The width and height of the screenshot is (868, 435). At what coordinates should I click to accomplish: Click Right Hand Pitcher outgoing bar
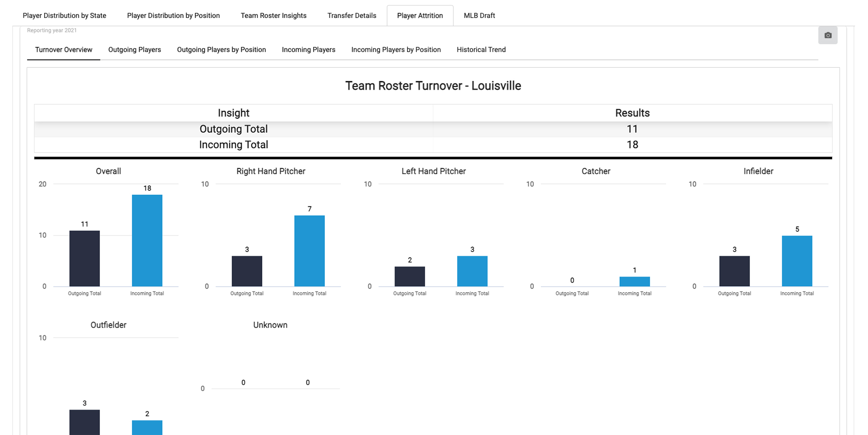(x=247, y=271)
